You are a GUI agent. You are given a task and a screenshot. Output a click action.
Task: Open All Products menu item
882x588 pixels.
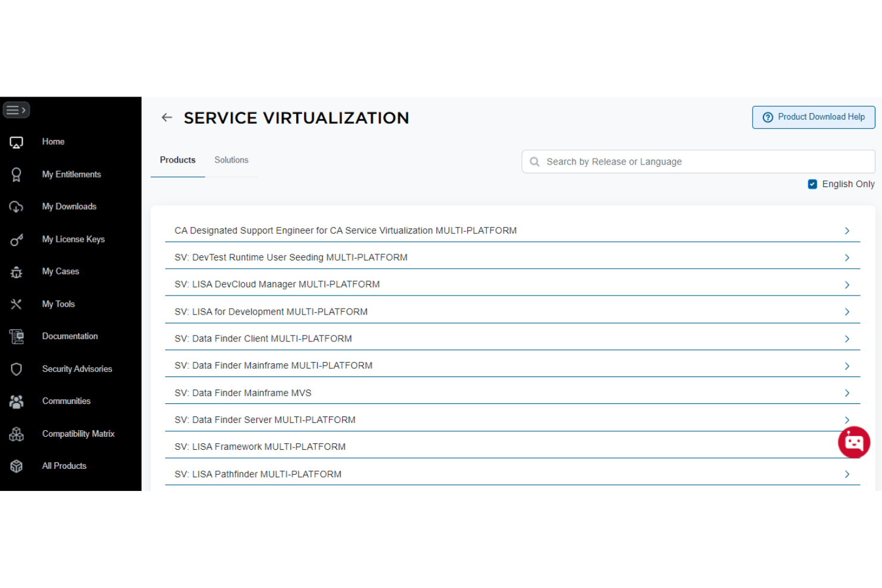point(64,466)
